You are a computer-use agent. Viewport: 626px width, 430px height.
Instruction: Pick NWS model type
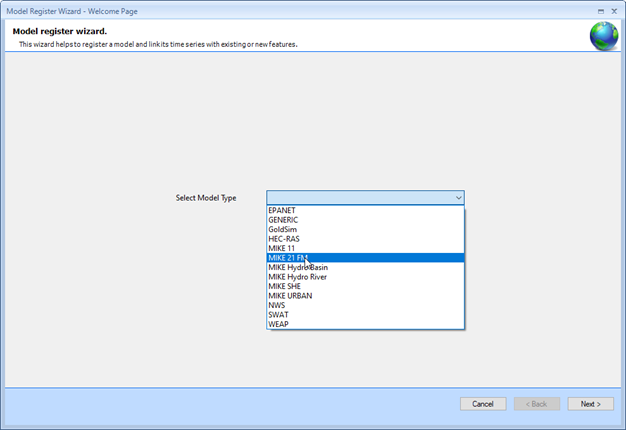click(x=365, y=305)
